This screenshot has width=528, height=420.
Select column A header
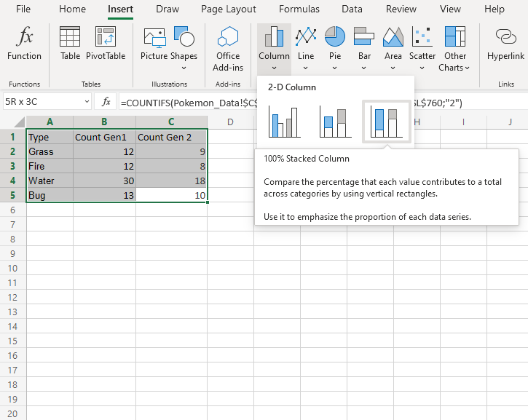[50, 122]
